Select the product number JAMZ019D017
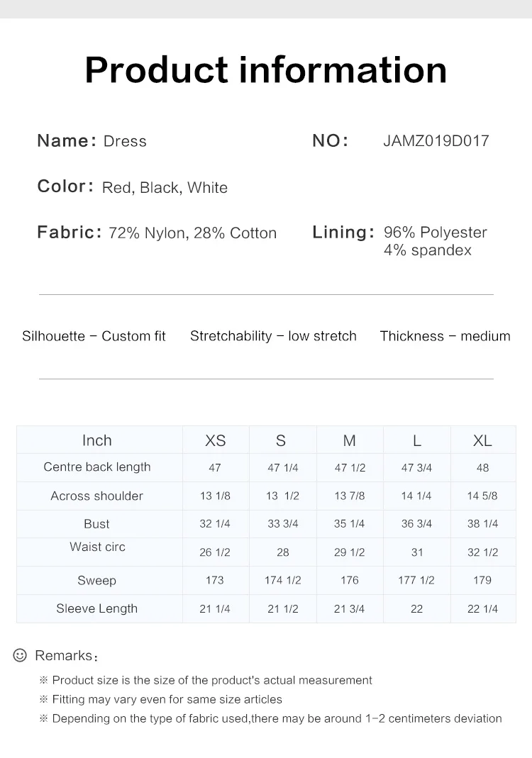The image size is (532, 758). [436, 141]
